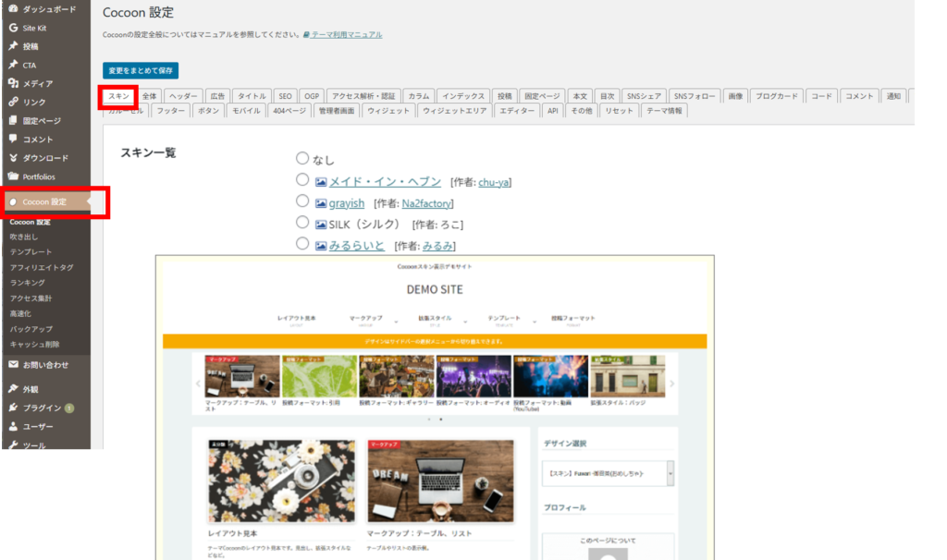The image size is (947, 560).
Task: Open Site Kit icon in sidebar
Action: 13,28
